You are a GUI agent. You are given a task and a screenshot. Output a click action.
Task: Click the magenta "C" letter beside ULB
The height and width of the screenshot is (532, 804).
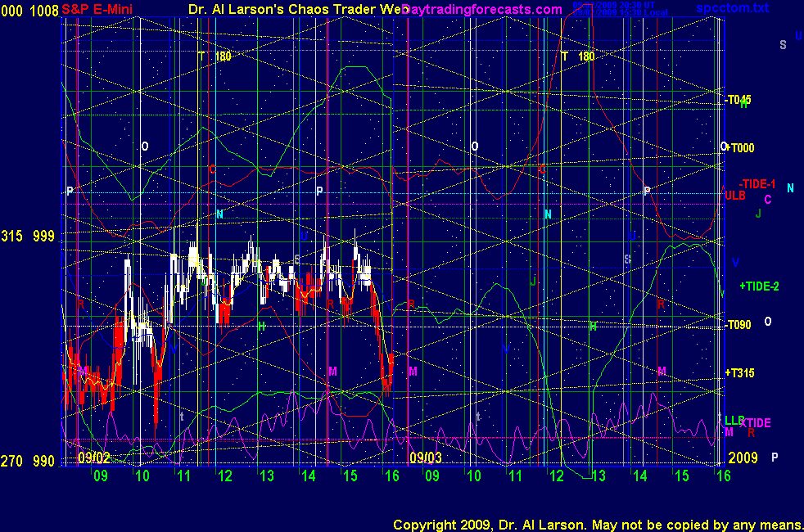768,200
